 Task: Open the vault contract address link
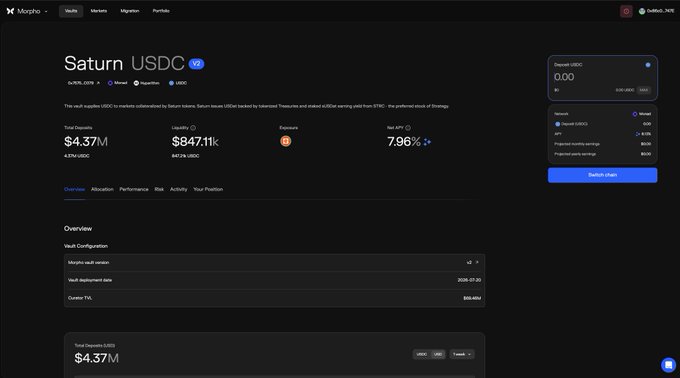(81, 83)
